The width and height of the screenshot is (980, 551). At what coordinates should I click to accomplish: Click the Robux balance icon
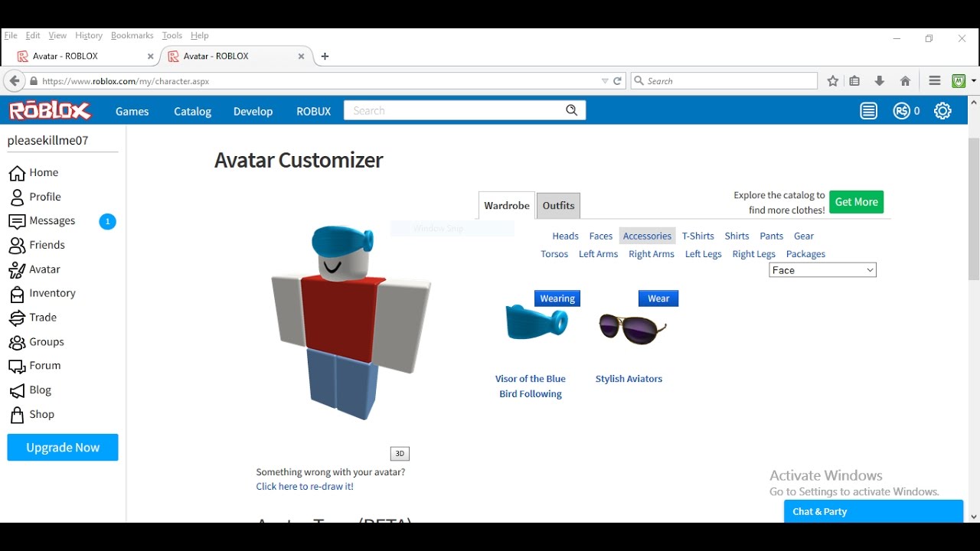pos(902,111)
